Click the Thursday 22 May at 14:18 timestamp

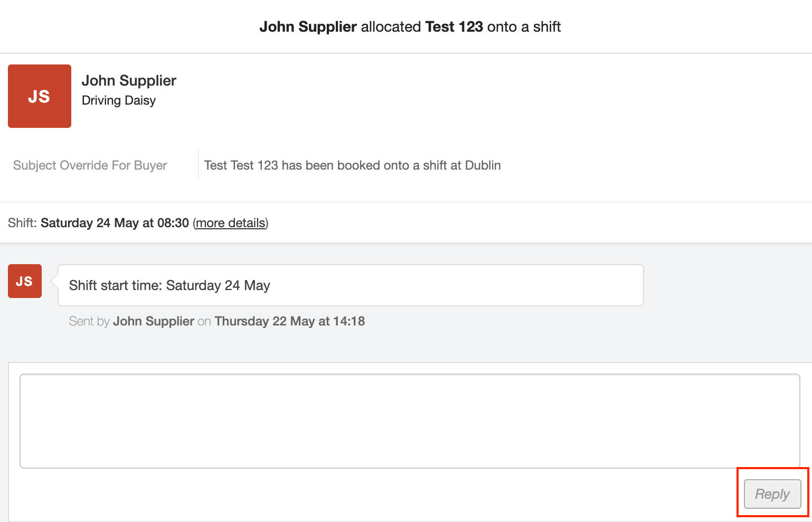tap(290, 321)
